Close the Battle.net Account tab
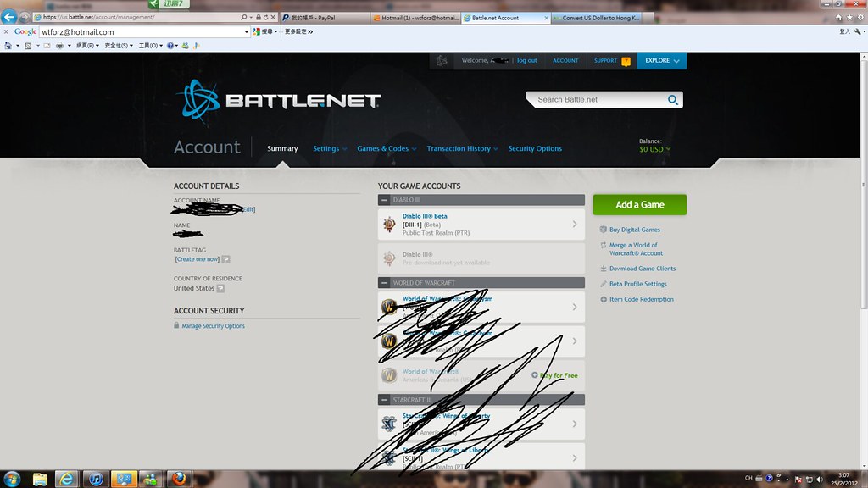This screenshot has height=488, width=868. (547, 18)
